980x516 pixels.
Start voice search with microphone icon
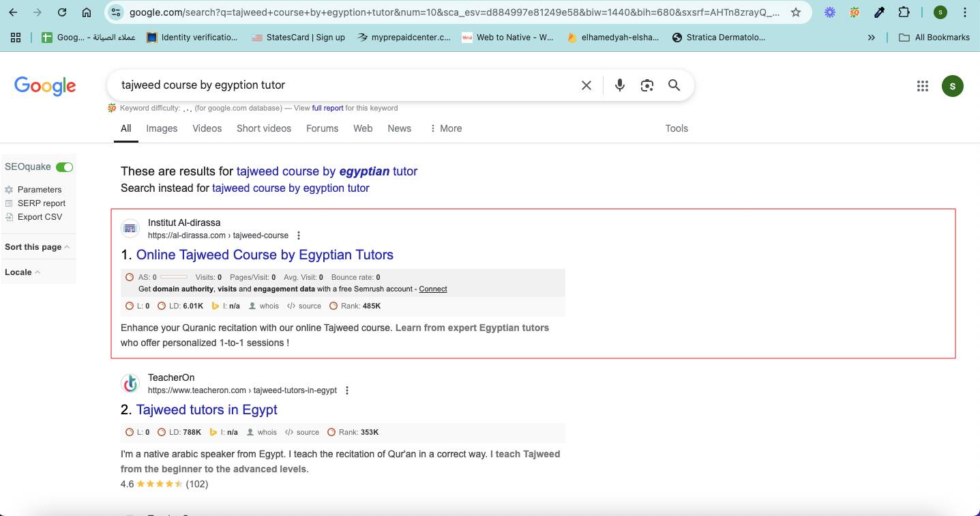click(x=620, y=85)
